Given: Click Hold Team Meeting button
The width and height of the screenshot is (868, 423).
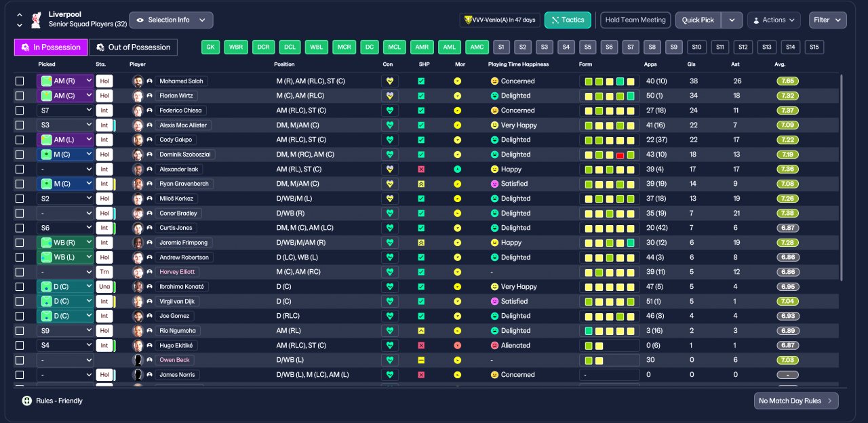Looking at the screenshot, I should pyautogui.click(x=635, y=20).
